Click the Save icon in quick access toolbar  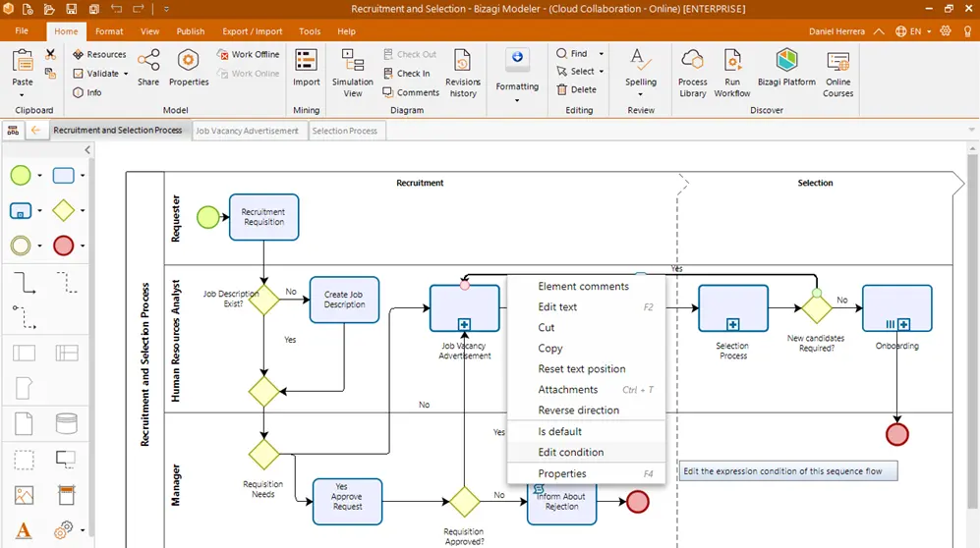[71, 9]
